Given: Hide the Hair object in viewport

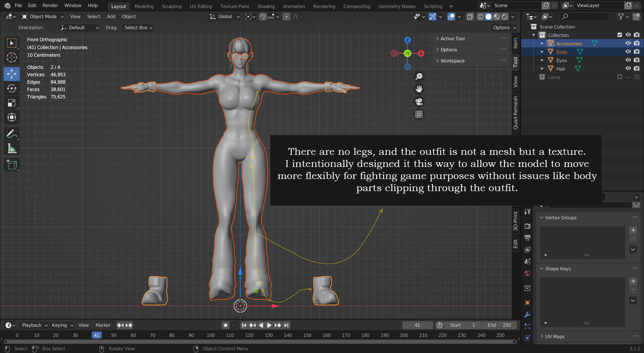Looking at the screenshot, I should pos(628,69).
